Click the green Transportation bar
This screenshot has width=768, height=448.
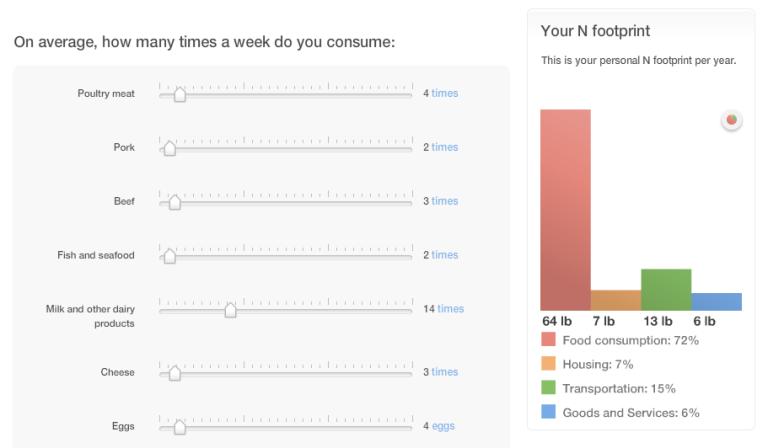click(666, 290)
